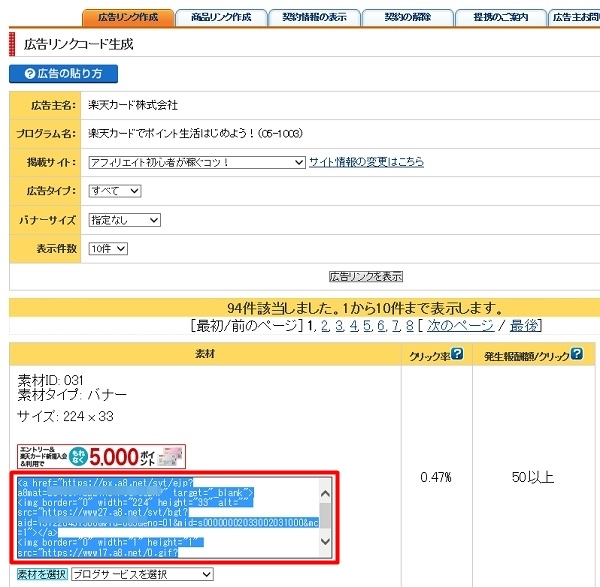Image resolution: width=600 pixels, height=587 pixels.
Task: Expand the 表示件数 dropdown showing 10件
Action: [108, 249]
